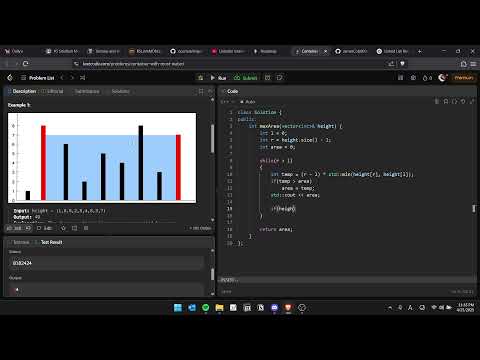
Task: Switch to the Roadmap browser tab
Action: click(x=265, y=51)
